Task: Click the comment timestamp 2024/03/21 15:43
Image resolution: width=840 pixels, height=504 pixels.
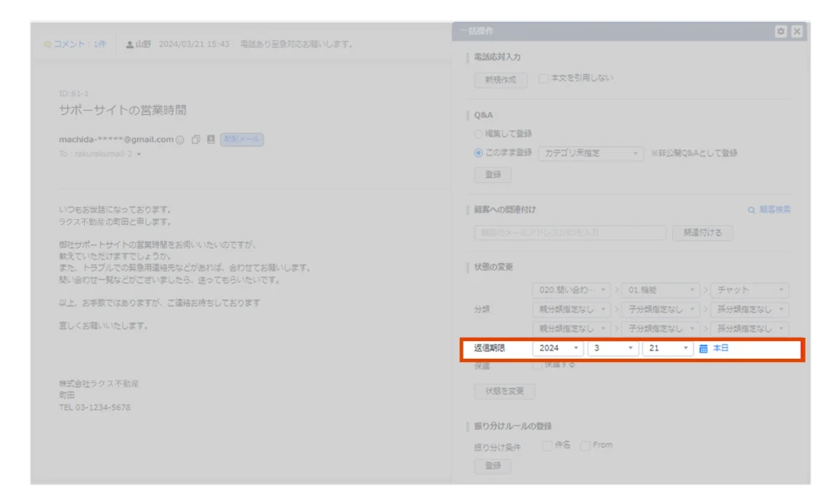Action: click(194, 45)
